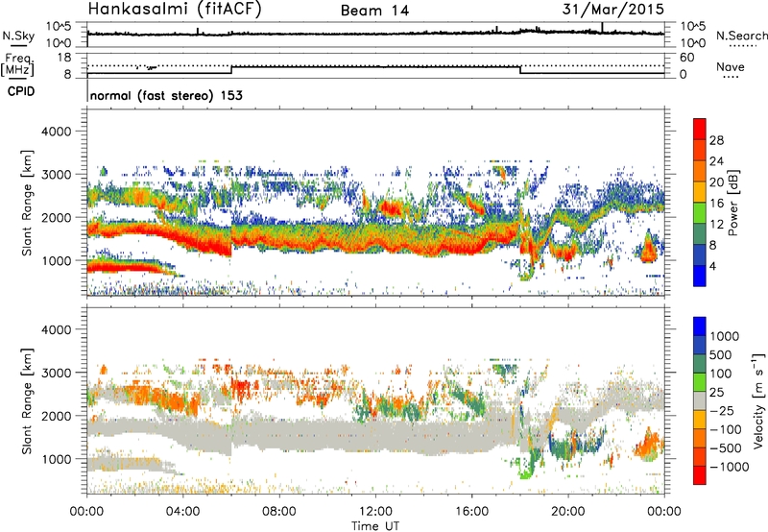Click power panel 'Slant Range [km]' label

[27, 203]
